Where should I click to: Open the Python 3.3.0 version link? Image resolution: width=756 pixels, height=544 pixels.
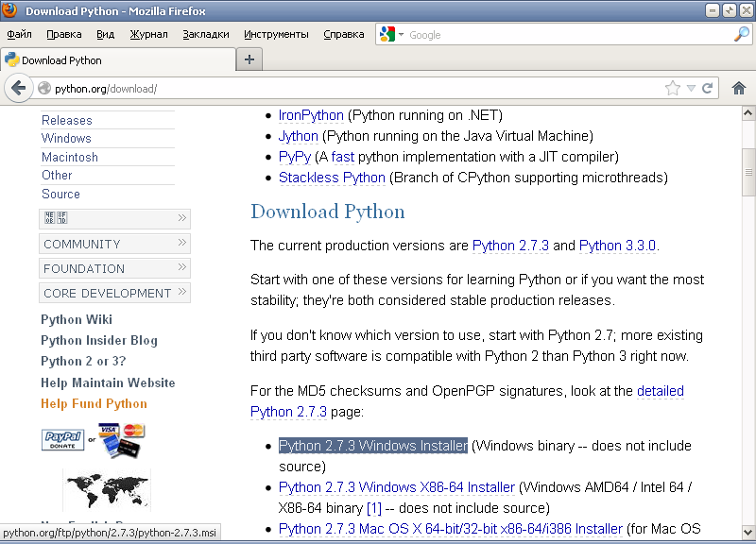coord(617,246)
